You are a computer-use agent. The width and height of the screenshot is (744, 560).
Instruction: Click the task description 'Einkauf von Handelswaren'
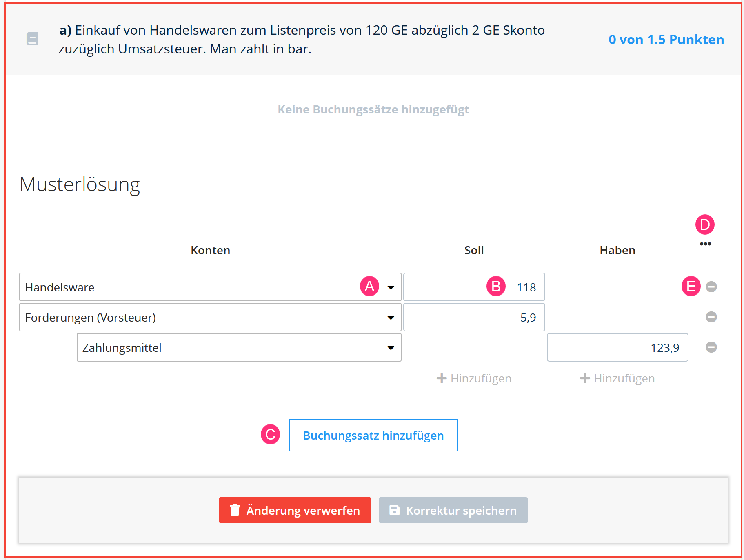pos(302,40)
